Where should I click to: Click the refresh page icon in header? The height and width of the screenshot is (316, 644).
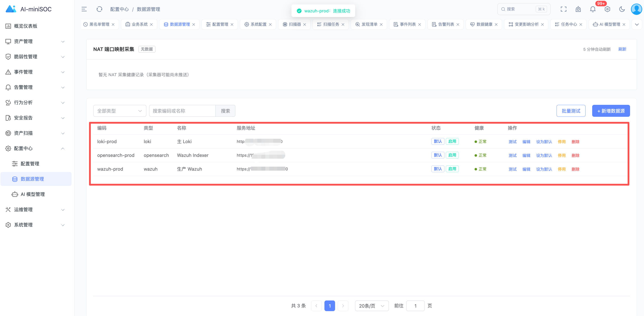pos(99,9)
